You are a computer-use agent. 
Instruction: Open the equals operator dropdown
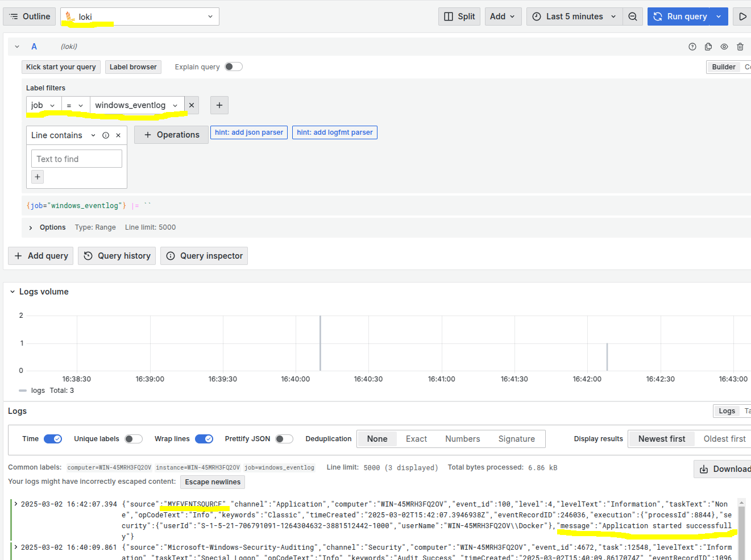[76, 105]
